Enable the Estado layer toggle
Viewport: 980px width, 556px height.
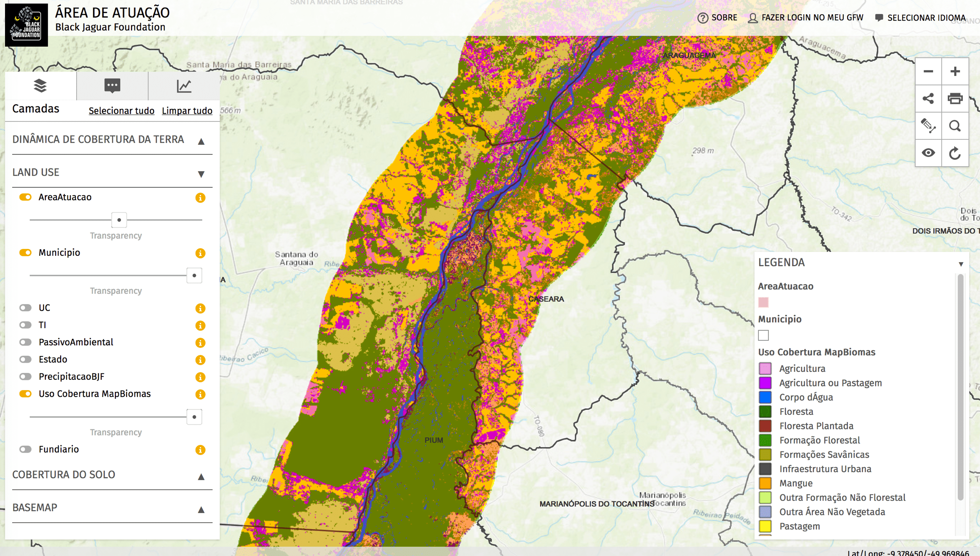(25, 360)
